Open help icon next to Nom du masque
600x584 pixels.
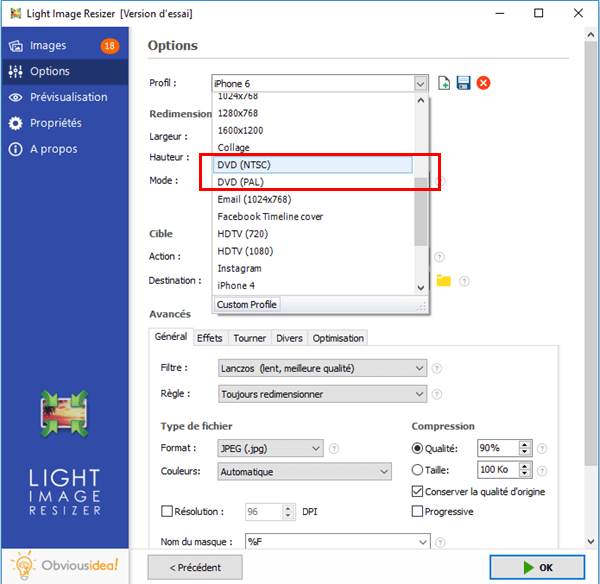click(x=440, y=542)
